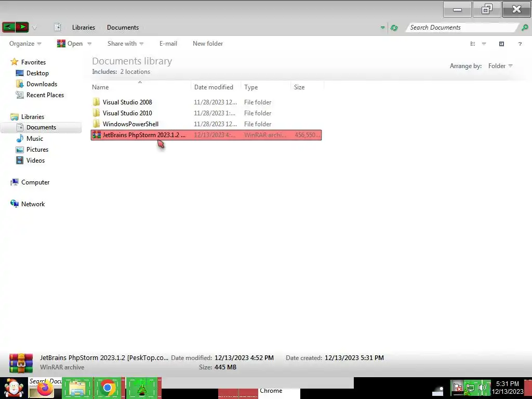532x399 pixels.
Task: Click the document icon in the address bar
Action: [x=57, y=27]
